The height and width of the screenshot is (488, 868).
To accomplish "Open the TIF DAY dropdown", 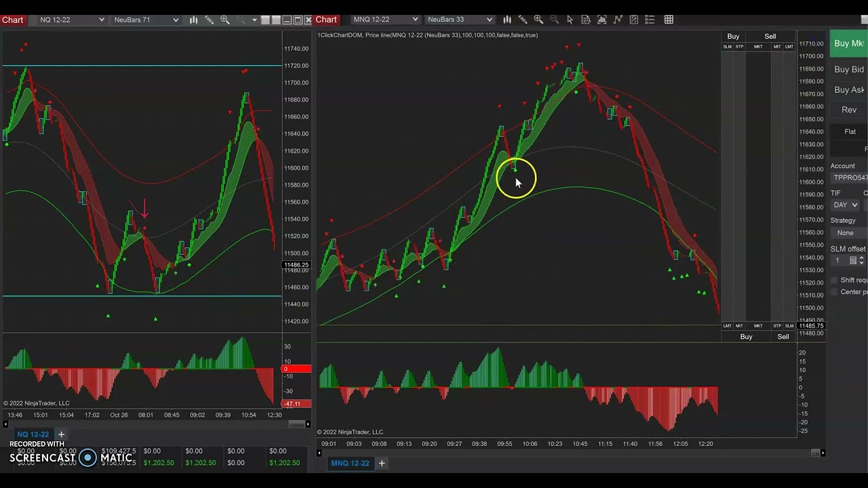I will coord(846,205).
